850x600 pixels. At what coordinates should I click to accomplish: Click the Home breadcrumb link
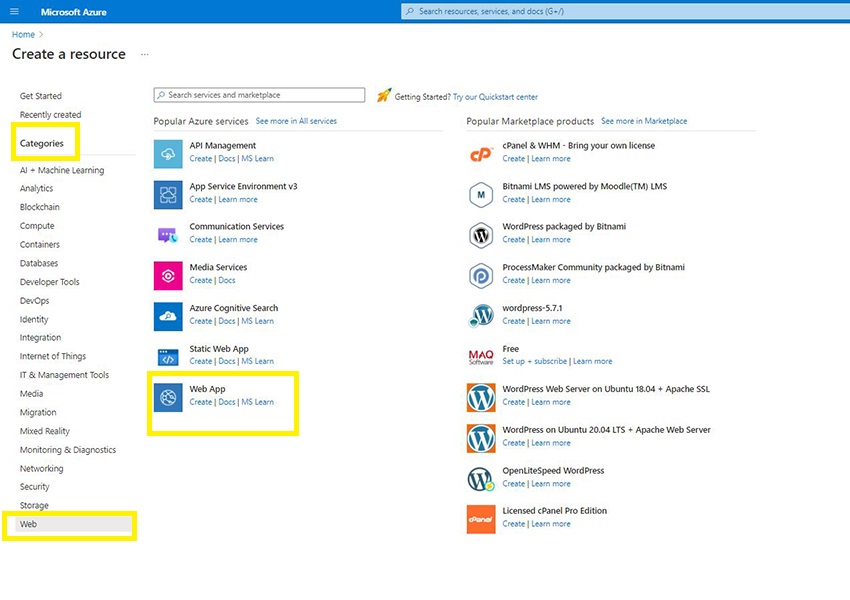point(23,35)
